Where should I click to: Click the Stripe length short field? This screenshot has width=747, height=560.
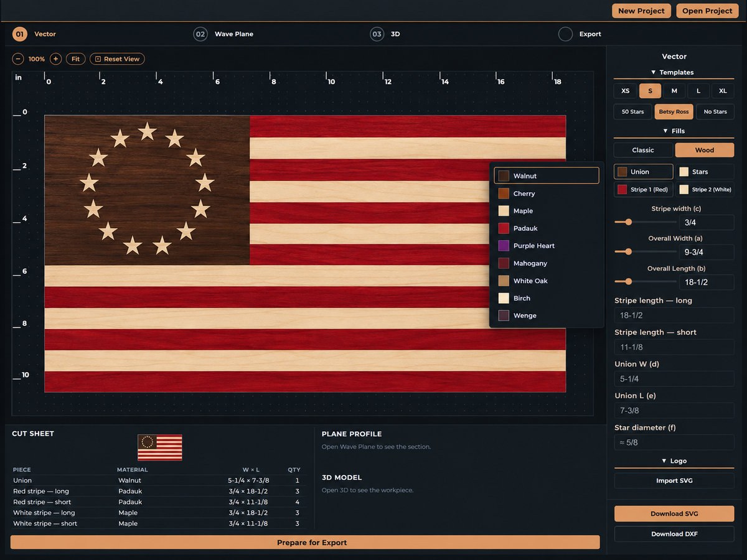click(x=674, y=347)
